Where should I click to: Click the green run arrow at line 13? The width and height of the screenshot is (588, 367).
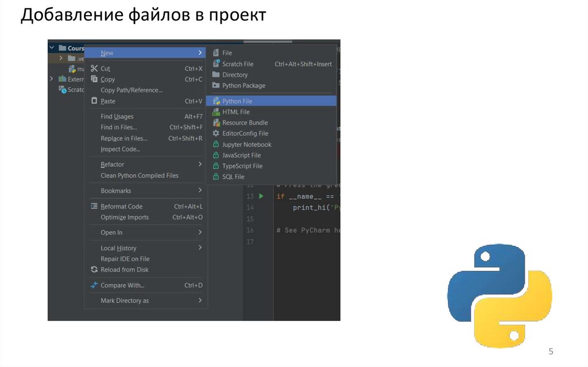point(261,196)
